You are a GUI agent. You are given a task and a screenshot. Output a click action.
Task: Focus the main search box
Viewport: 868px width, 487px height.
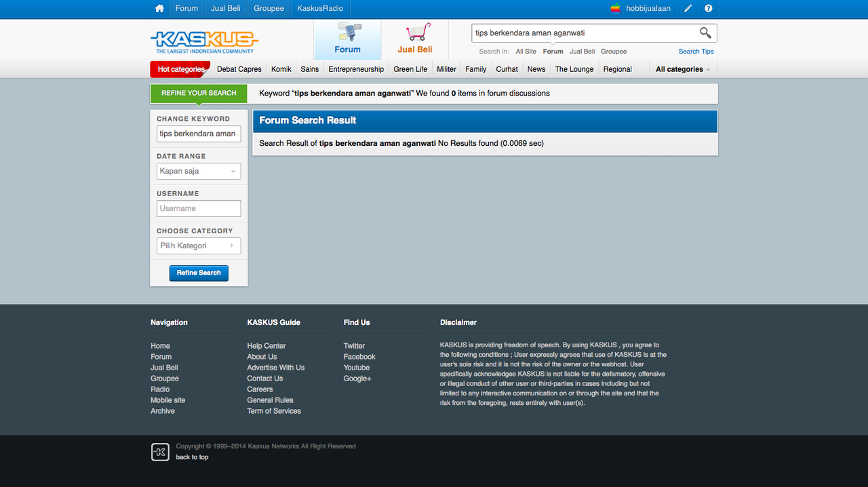tap(585, 33)
